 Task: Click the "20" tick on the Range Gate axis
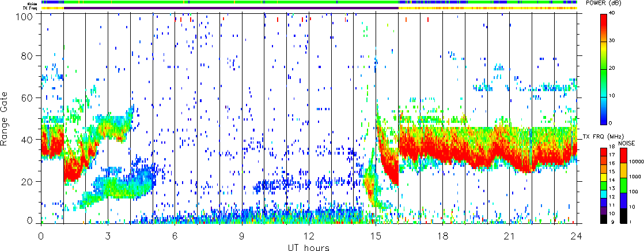(x=26, y=181)
